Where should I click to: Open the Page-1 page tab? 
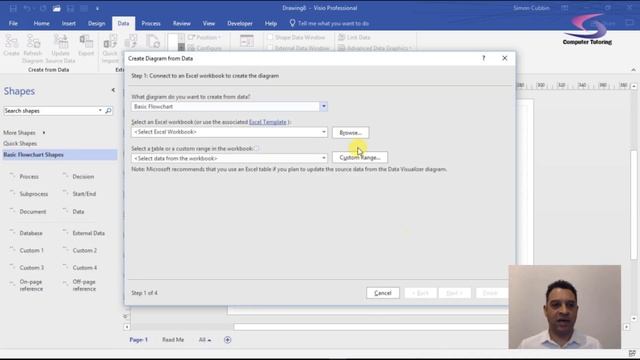click(x=139, y=340)
